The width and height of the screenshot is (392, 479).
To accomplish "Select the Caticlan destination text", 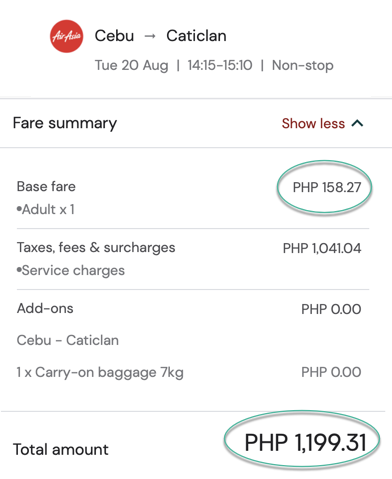I will 196,36.
